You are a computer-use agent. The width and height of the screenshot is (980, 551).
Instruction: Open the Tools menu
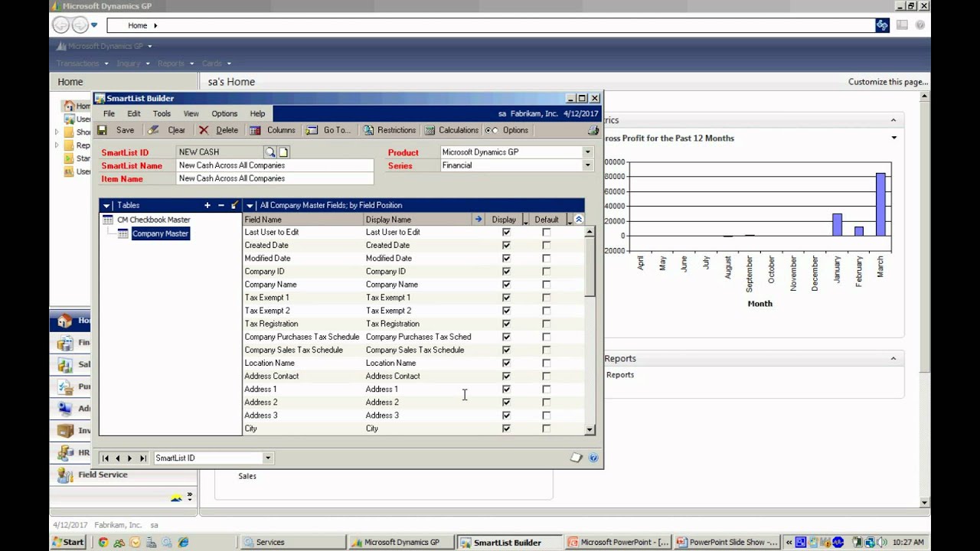click(162, 113)
